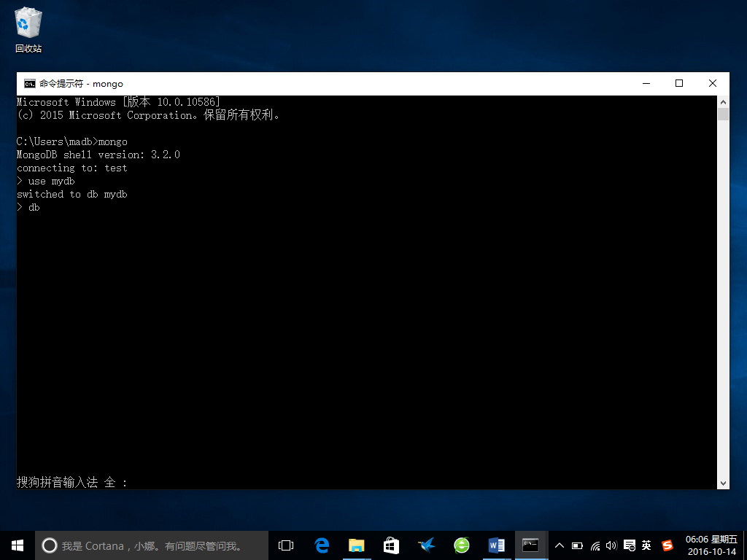The image size is (747, 560).
Task: Open the Wi-Fi network tray icon
Action: click(x=595, y=545)
